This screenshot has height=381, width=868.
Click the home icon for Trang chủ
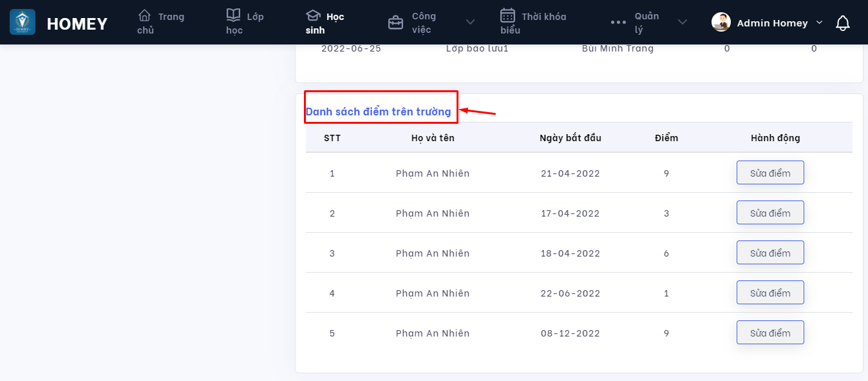(x=145, y=15)
